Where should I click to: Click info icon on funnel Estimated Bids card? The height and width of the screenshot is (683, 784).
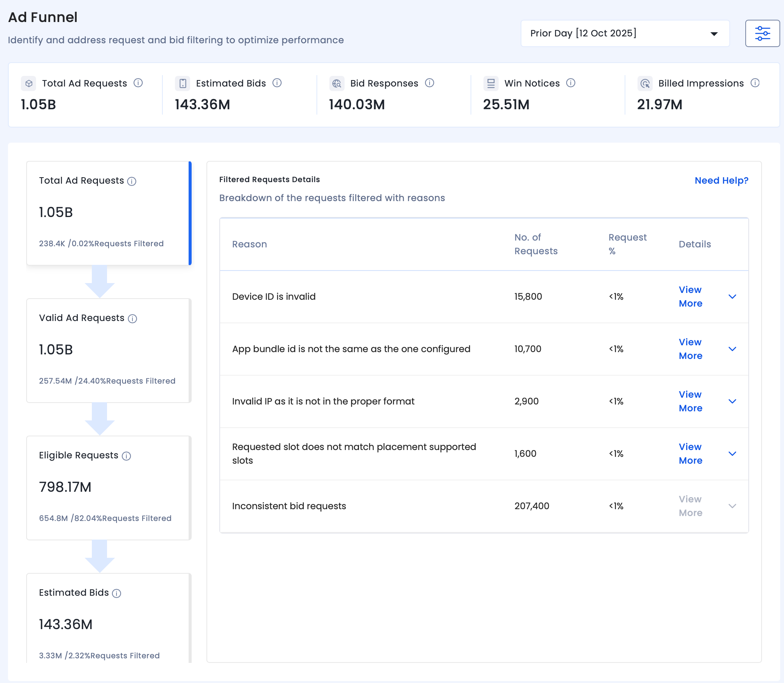[116, 593]
